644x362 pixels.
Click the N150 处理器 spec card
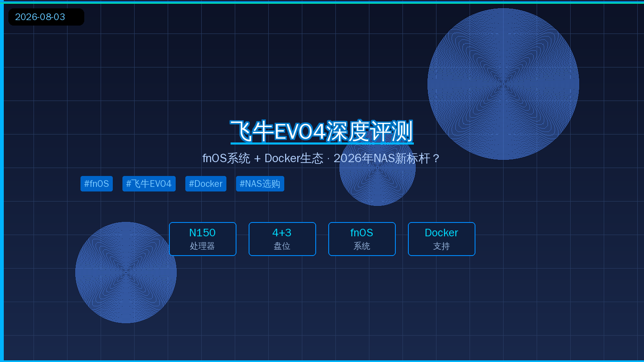(203, 239)
